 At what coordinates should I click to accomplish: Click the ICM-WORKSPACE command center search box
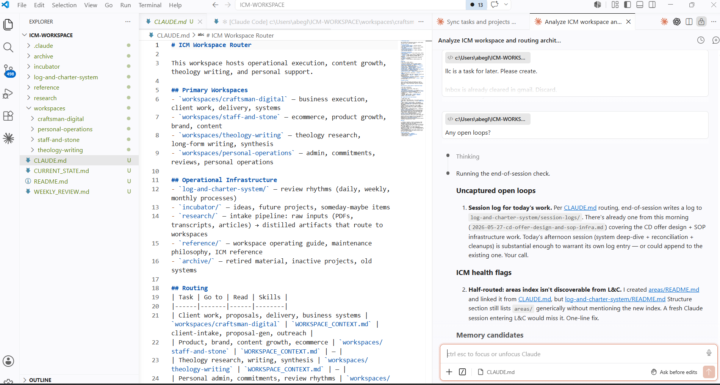click(351, 5)
